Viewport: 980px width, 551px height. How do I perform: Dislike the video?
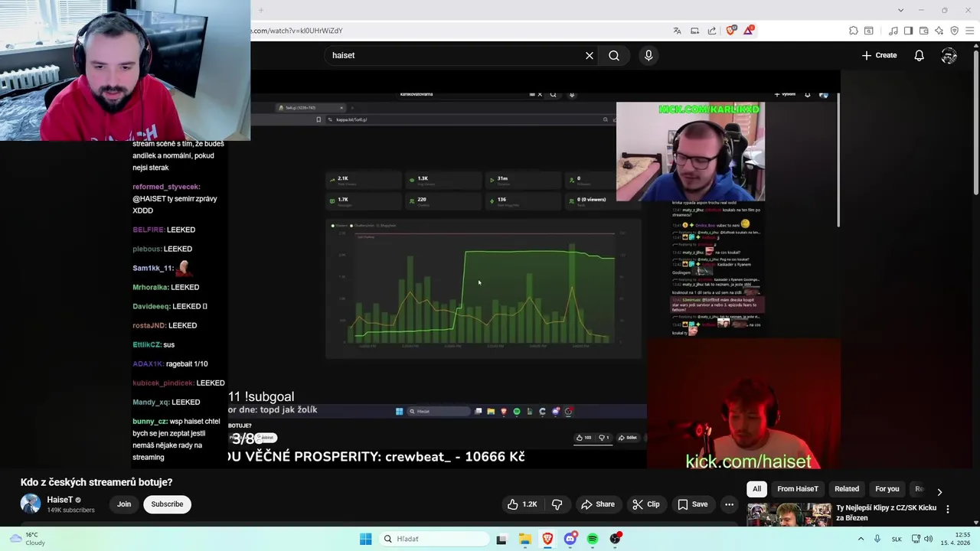coord(557,504)
